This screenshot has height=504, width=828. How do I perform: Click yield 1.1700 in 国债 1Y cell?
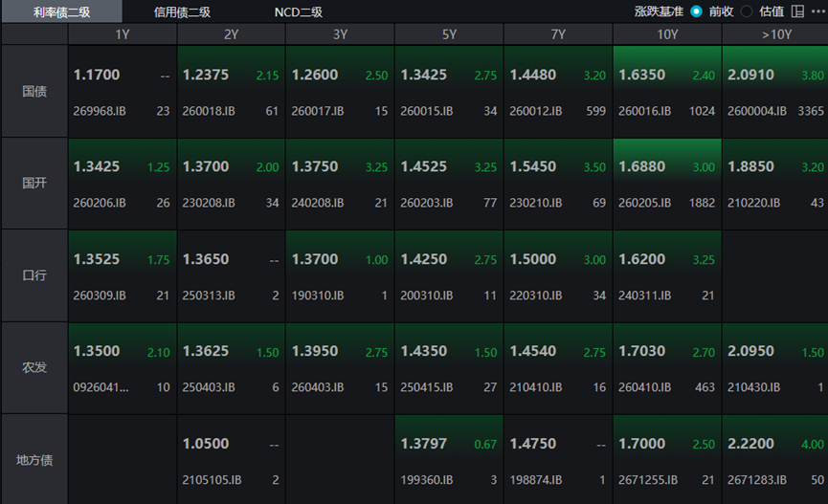click(x=97, y=75)
